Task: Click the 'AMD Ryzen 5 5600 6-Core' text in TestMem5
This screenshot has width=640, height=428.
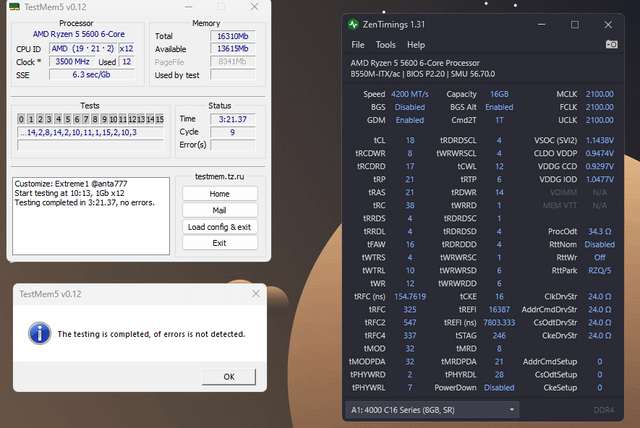Action: click(79, 34)
